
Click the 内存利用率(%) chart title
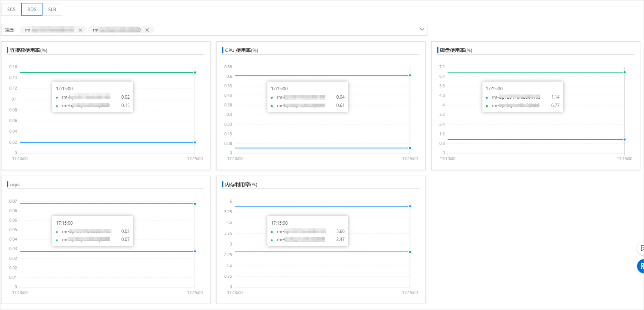coord(241,184)
